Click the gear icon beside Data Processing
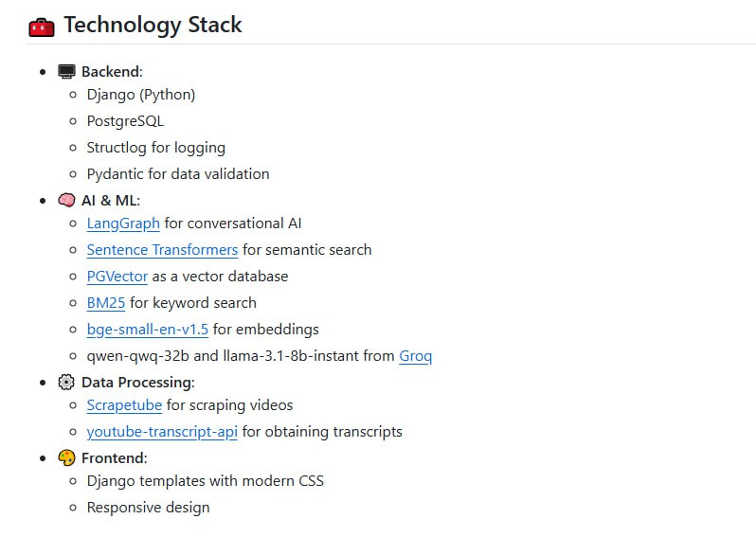Image resolution: width=756 pixels, height=537 pixels. pyautogui.click(x=66, y=383)
